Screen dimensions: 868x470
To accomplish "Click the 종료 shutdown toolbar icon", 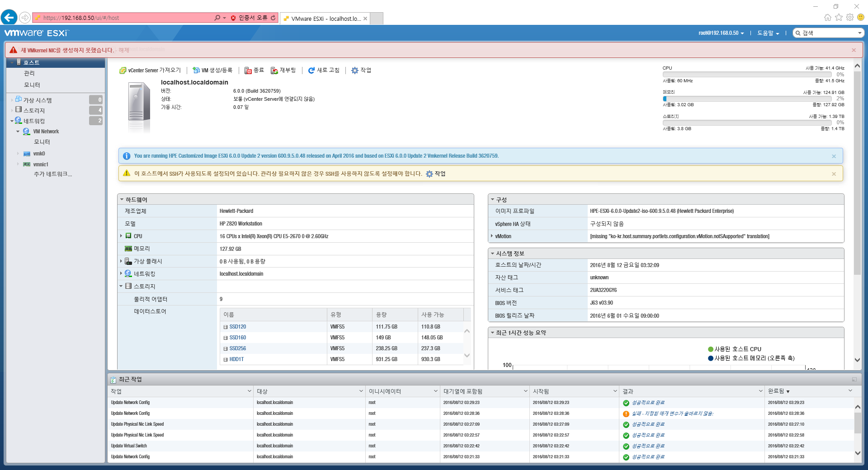I will [248, 70].
